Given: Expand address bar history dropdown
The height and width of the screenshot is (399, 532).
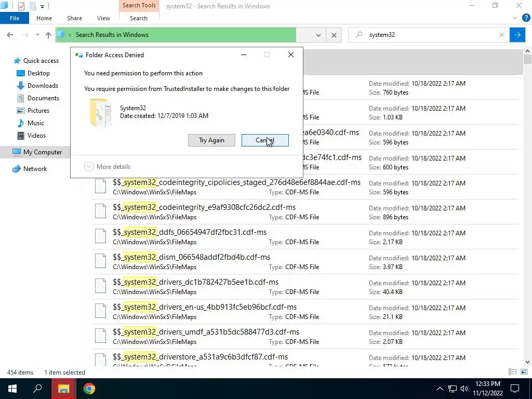Looking at the screenshot, I should pos(318,35).
